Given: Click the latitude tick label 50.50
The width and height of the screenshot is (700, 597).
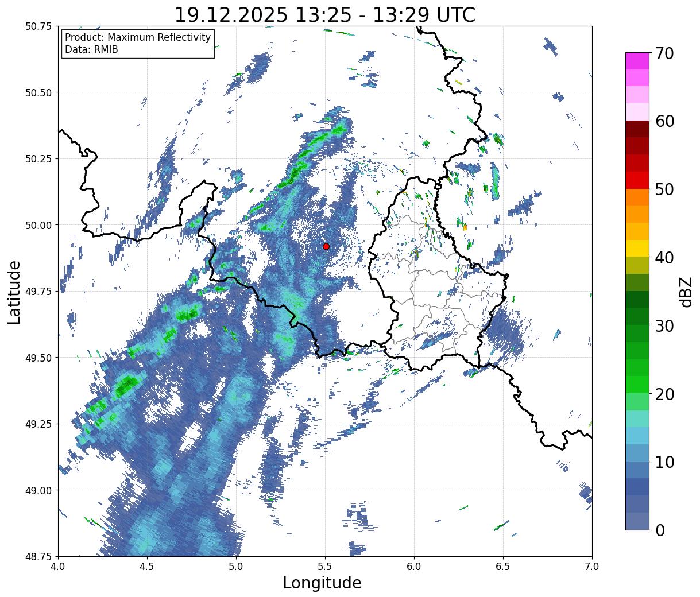Looking at the screenshot, I should tap(38, 92).
